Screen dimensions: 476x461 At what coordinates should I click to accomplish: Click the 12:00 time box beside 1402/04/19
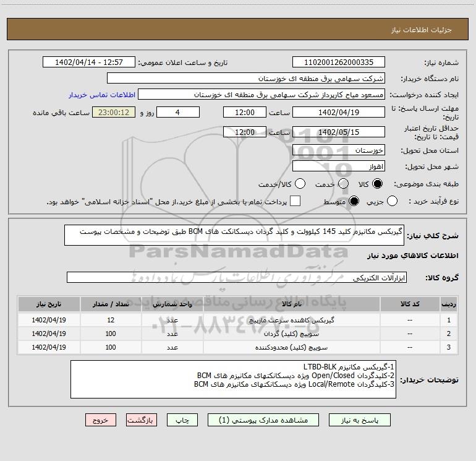click(245, 112)
